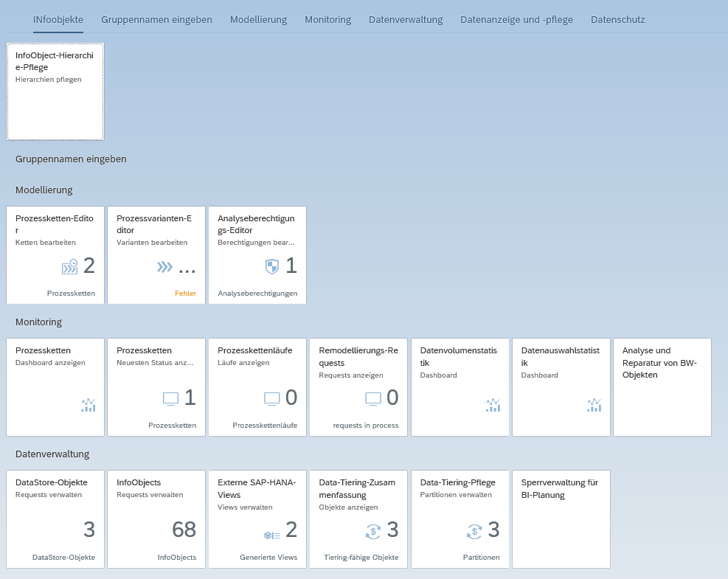Click the views icon in Externe SAP-HANA-Views tile
Image resolution: width=728 pixels, height=579 pixels.
(x=271, y=535)
